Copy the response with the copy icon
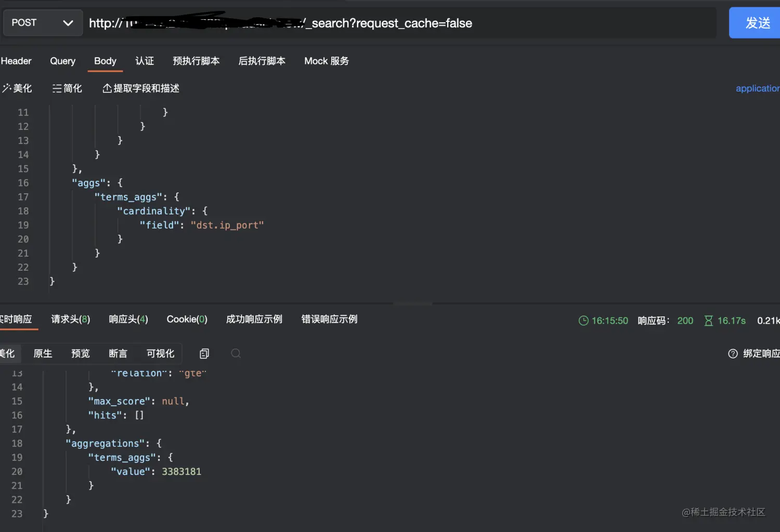The image size is (780, 532). 204,354
